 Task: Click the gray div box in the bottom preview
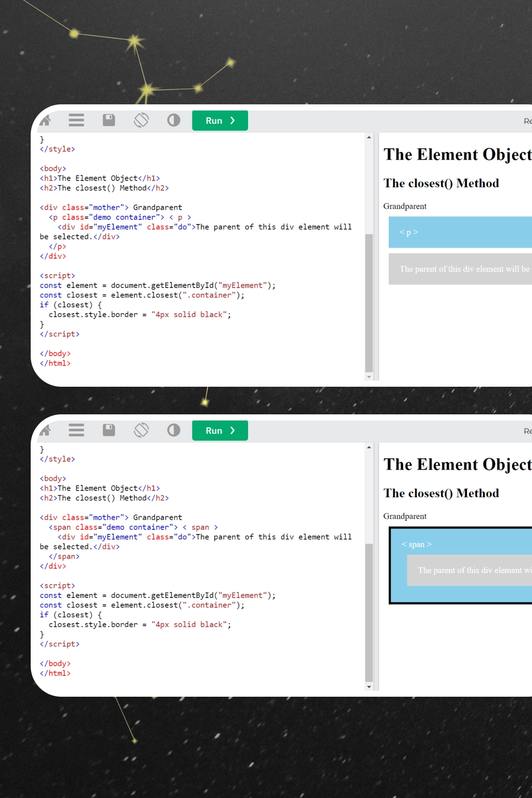coord(470,570)
